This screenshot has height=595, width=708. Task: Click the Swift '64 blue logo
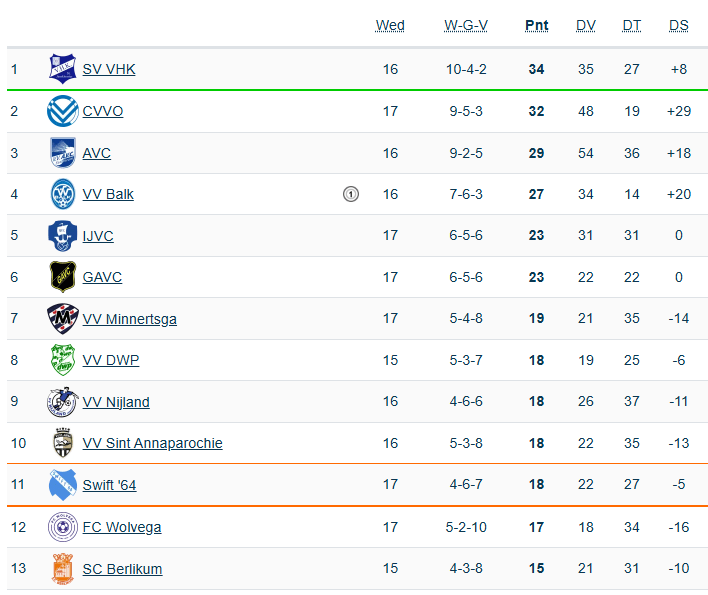[x=63, y=485]
